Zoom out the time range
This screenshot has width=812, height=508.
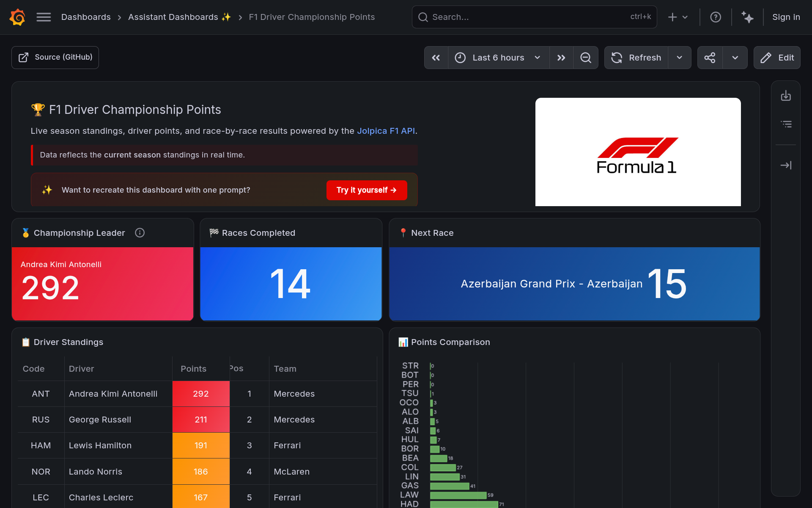click(x=586, y=58)
